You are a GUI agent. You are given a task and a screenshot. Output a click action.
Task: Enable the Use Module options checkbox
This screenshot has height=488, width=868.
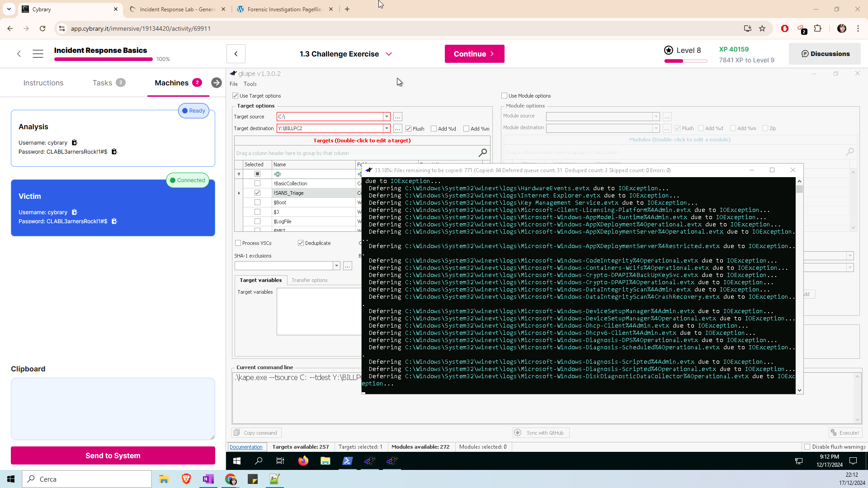(x=504, y=96)
